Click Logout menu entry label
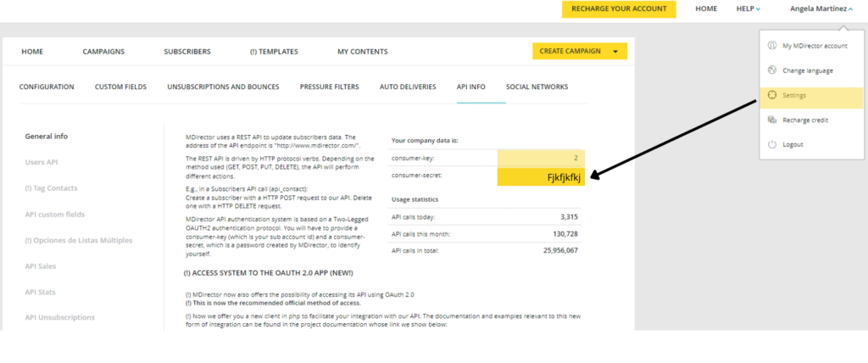Viewport: 868px width, 363px height. tap(793, 144)
